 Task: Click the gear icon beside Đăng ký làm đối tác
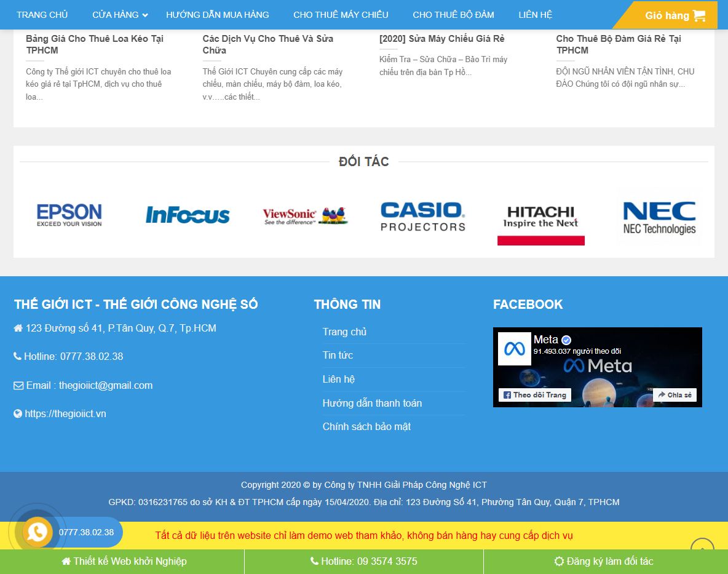click(x=559, y=562)
